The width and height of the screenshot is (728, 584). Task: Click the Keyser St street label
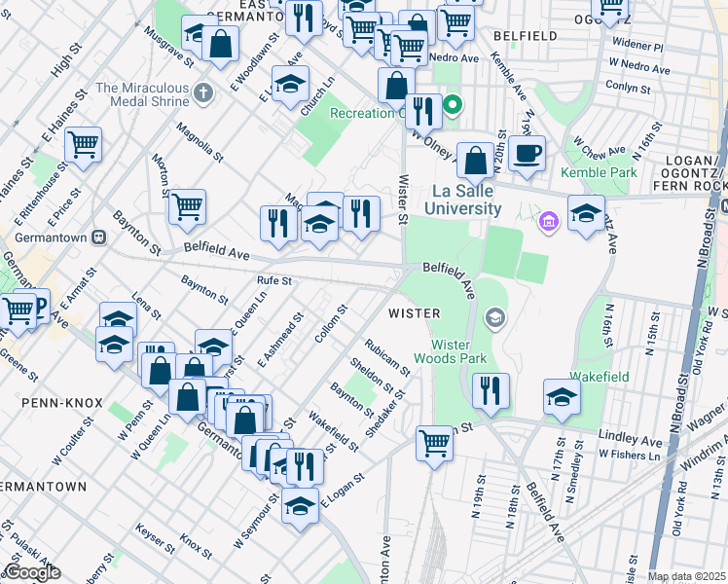coord(156,538)
